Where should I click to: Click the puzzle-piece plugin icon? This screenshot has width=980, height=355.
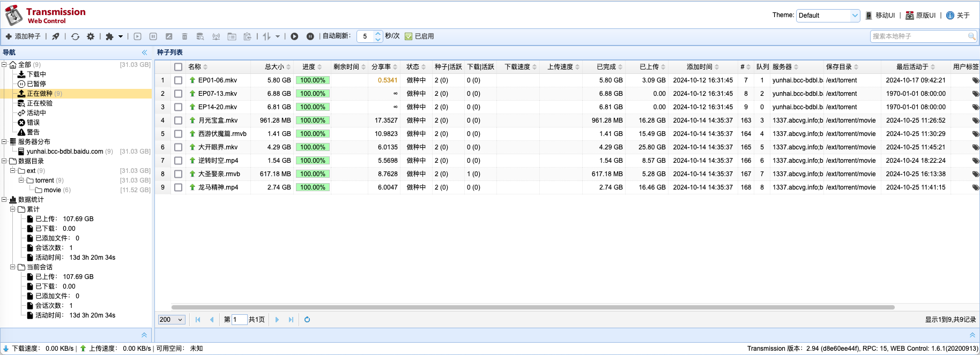pyautogui.click(x=109, y=36)
